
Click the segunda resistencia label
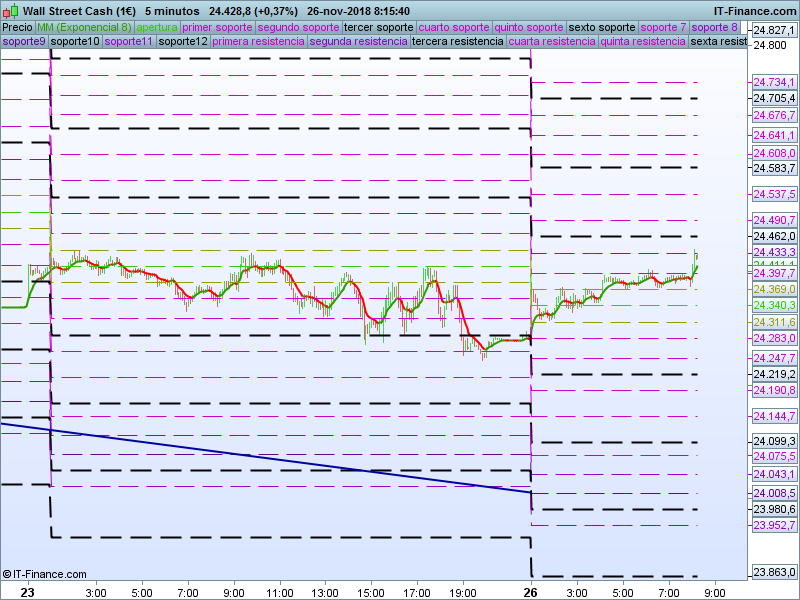point(358,41)
